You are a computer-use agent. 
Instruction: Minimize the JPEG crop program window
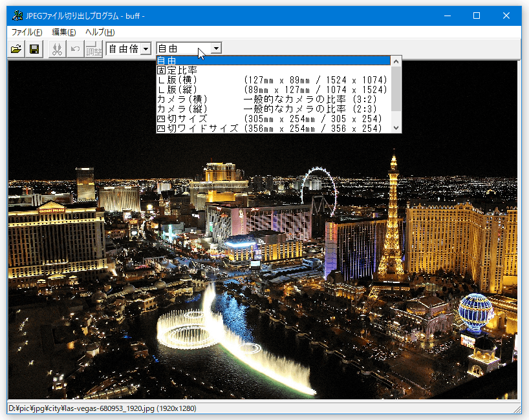click(x=448, y=16)
